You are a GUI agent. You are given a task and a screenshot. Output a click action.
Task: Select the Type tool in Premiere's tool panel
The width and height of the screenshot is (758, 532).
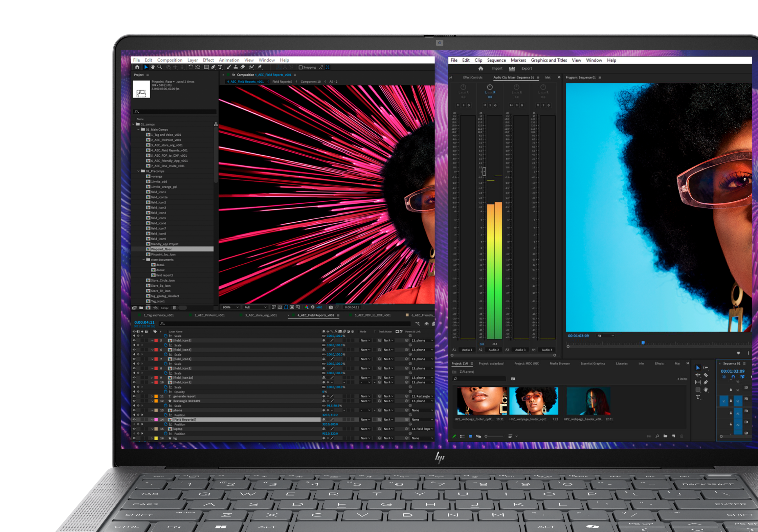click(698, 397)
